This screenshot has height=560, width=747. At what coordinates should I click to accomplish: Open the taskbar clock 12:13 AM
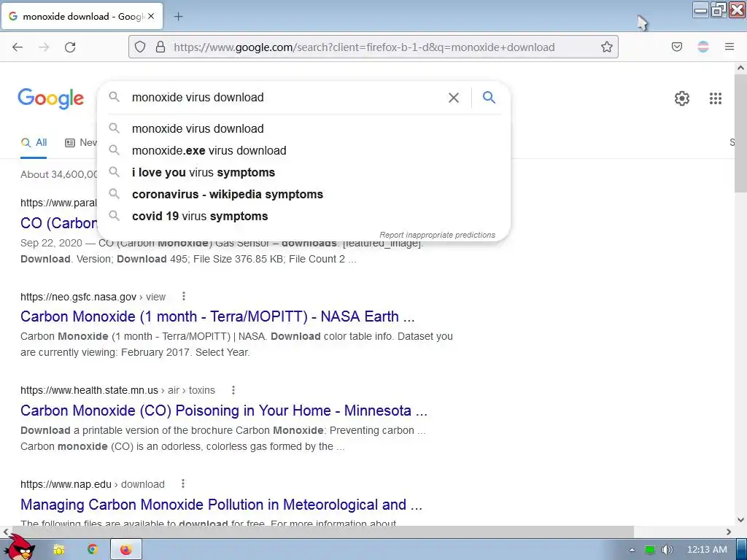pyautogui.click(x=707, y=550)
